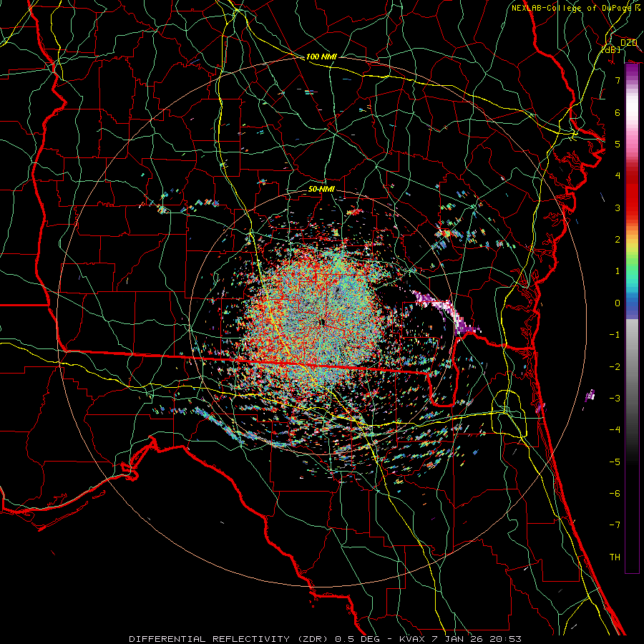
Task: Click the DZD legend title
Action: coord(629,43)
